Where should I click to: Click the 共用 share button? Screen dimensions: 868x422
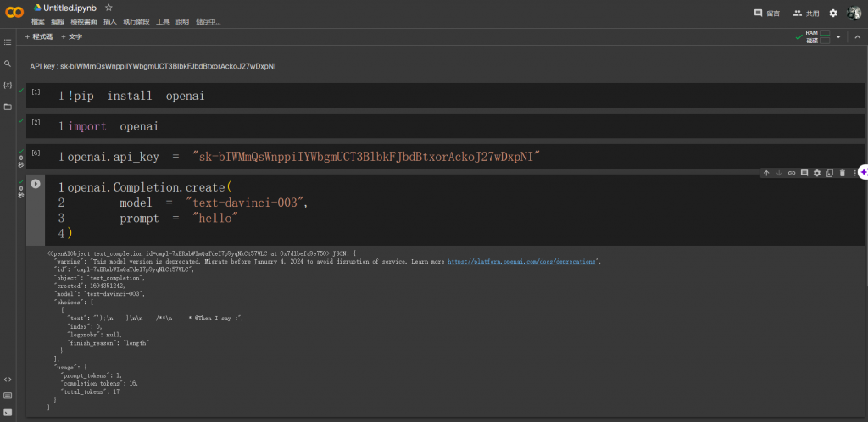806,13
